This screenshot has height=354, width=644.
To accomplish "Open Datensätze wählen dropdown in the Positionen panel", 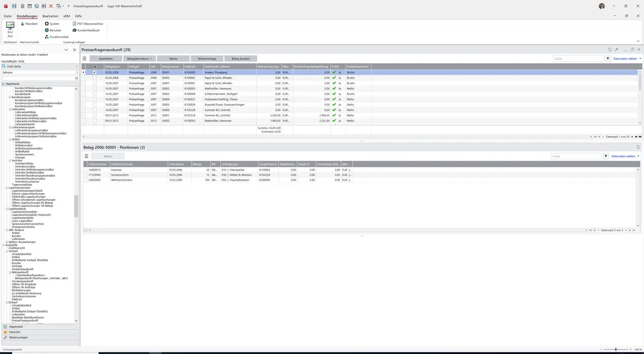I will tap(625, 156).
